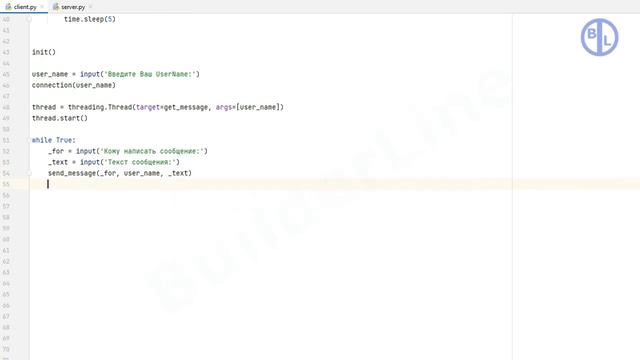
Task: Click the fold marker beside time.sleep(5)
Action: 29,19
